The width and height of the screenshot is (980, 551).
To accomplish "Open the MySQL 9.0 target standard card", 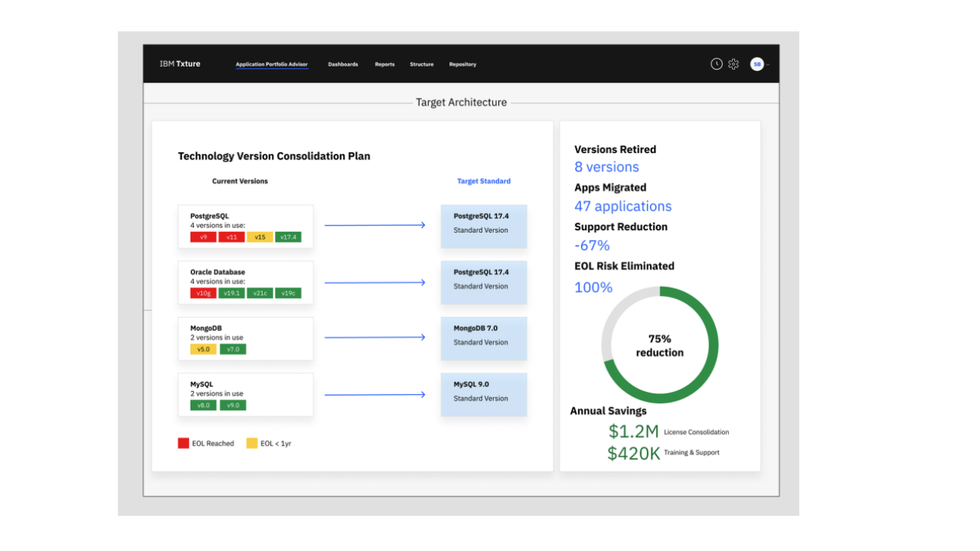I will tap(484, 394).
